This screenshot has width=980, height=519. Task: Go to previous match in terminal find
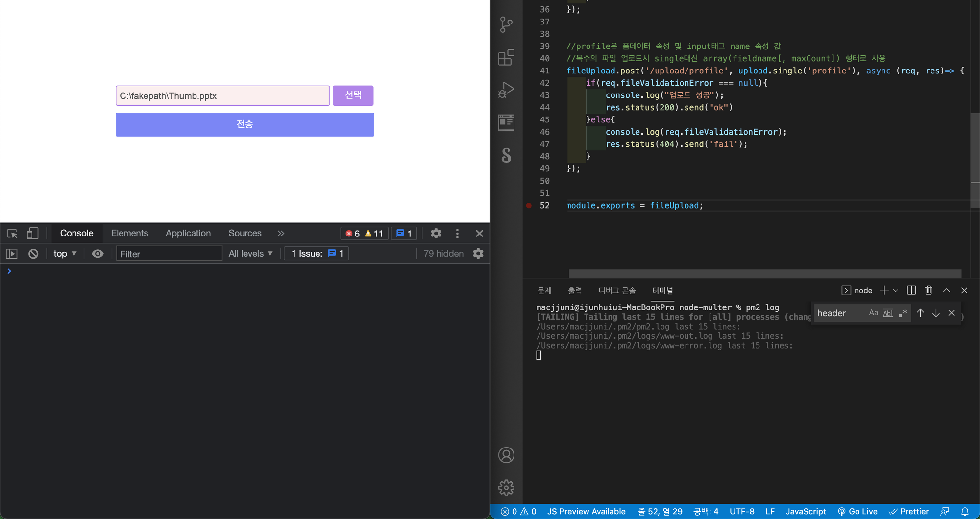[x=920, y=313]
